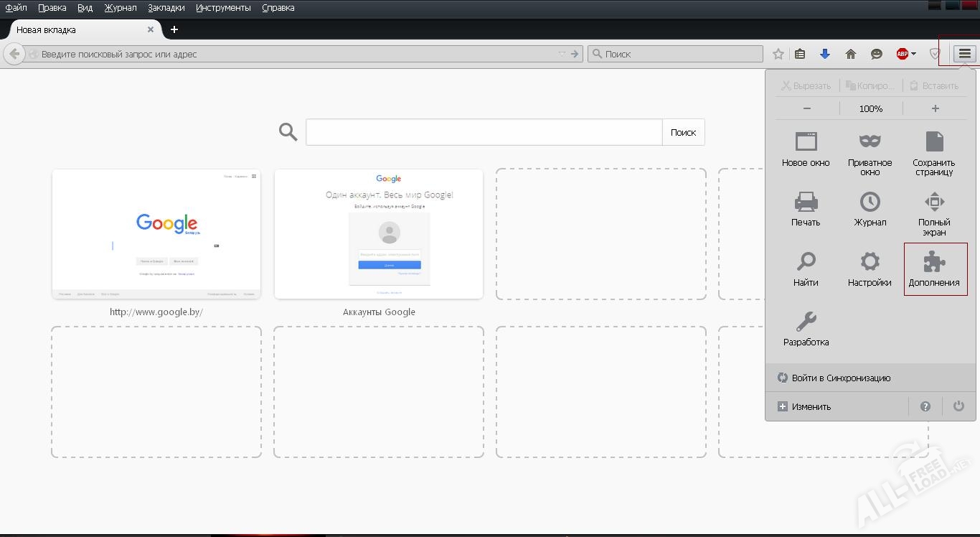Open the Инструменты menu
This screenshot has height=537, width=980.
[x=223, y=8]
